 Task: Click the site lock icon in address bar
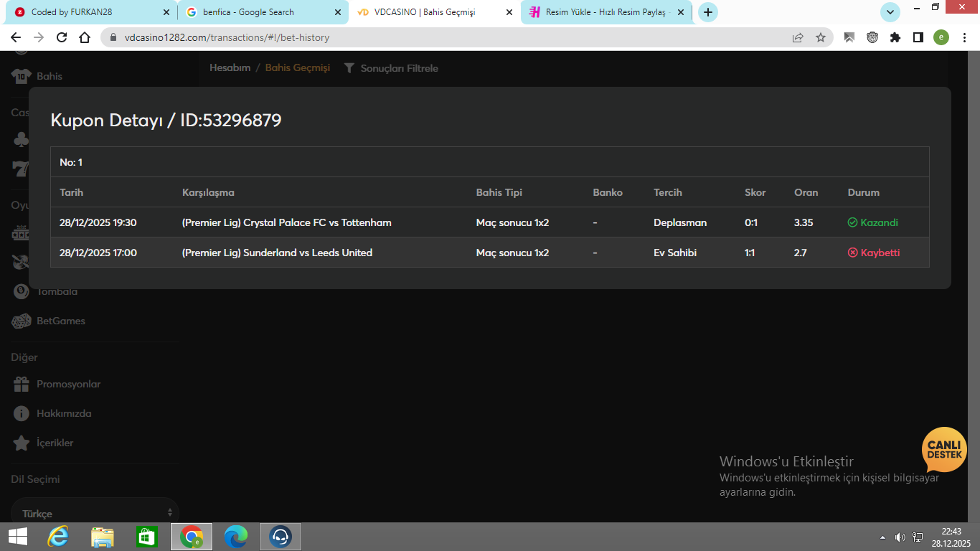tap(113, 37)
